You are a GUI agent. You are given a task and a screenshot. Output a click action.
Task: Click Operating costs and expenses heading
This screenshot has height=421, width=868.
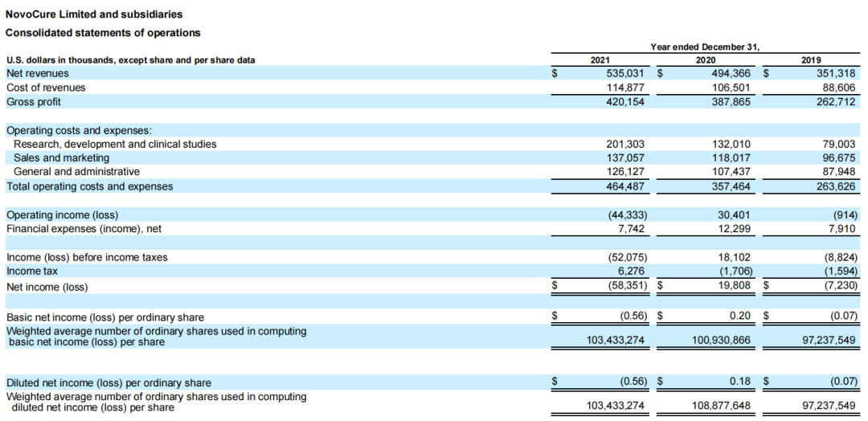79,131
